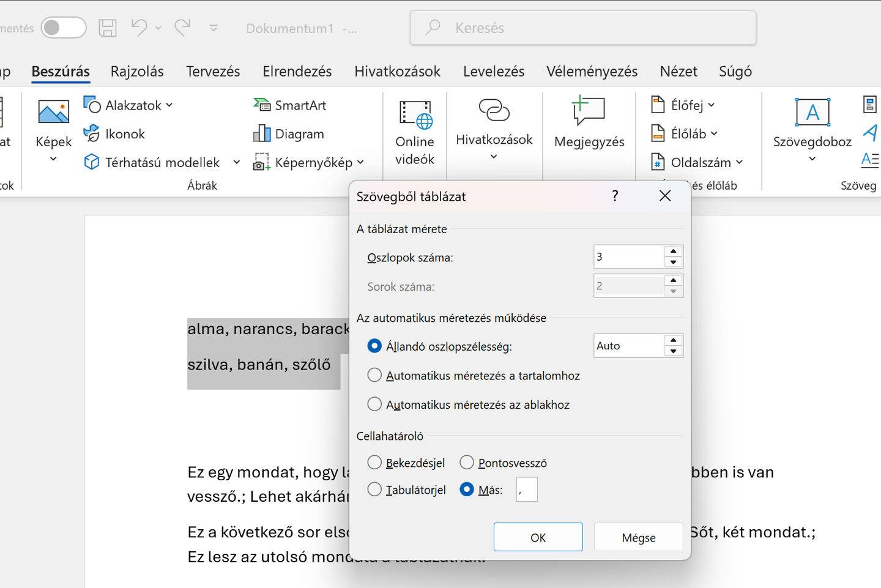The width and height of the screenshot is (881, 588).
Task: Close the Szövegből táblázat dialog
Action: click(x=665, y=196)
